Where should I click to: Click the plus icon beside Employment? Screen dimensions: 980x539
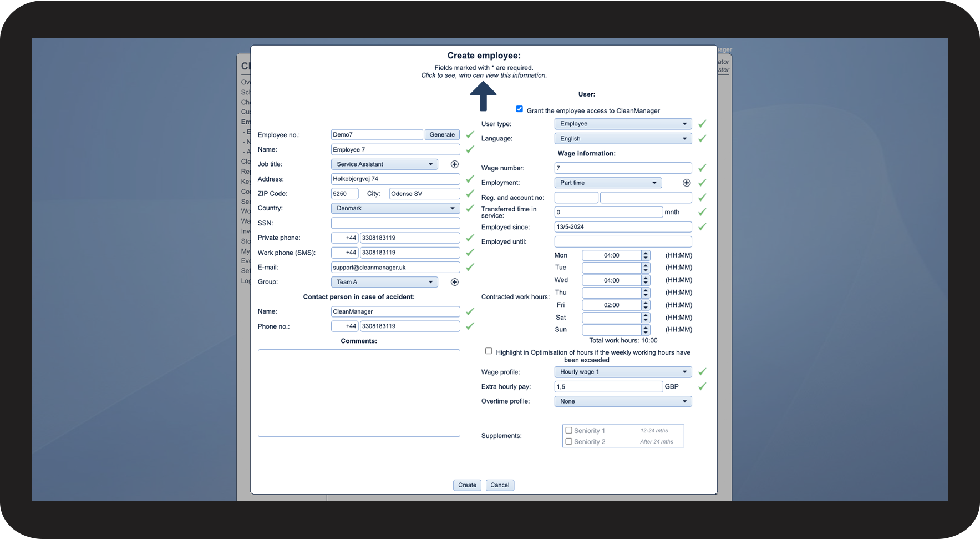687,183
